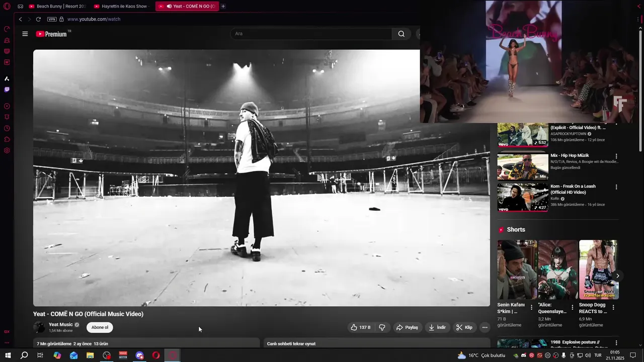
Task: Open Yeat Music channel avatar
Action: point(39,327)
